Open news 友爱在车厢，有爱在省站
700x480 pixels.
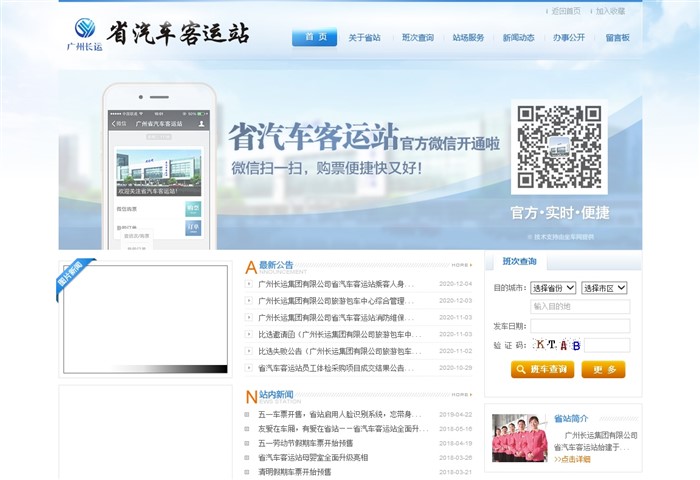[x=343, y=429]
